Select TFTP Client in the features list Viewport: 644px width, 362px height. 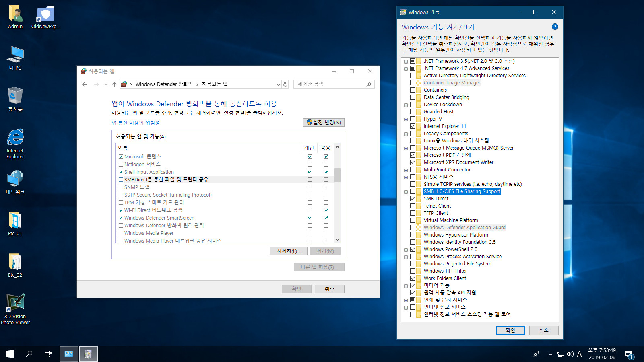tap(436, 213)
